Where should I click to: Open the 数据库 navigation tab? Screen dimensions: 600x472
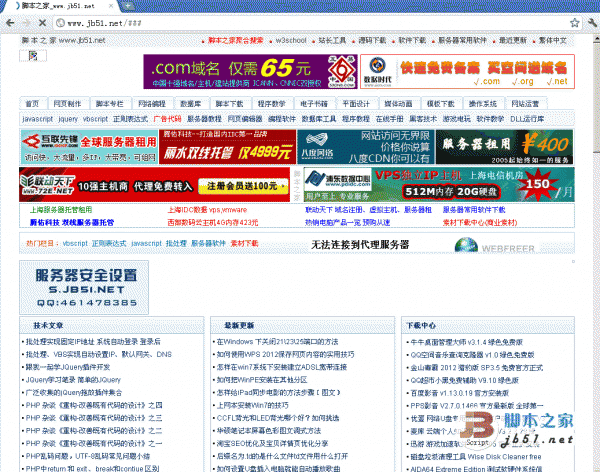click(x=191, y=104)
